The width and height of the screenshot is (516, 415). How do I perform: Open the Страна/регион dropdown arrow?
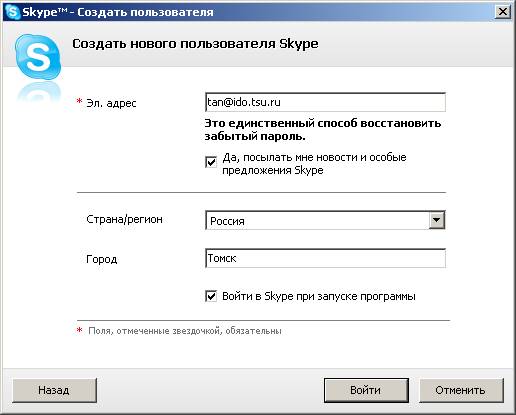(436, 220)
